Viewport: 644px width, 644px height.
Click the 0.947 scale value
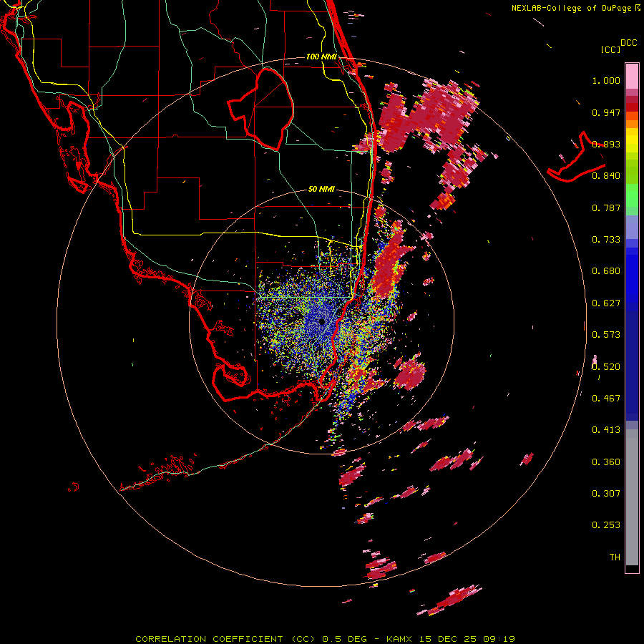point(606,112)
